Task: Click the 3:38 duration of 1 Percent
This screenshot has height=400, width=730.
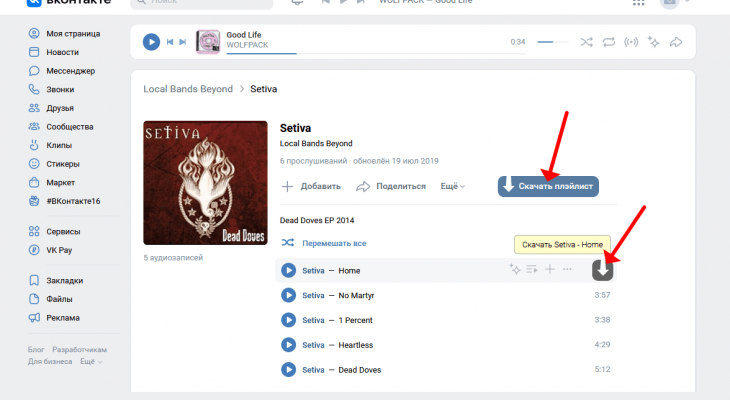Action: 602,320
